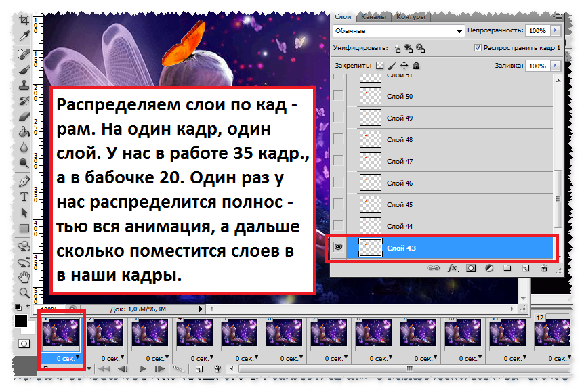
Task: Select the Eyedropper tool
Action: [x=24, y=36]
